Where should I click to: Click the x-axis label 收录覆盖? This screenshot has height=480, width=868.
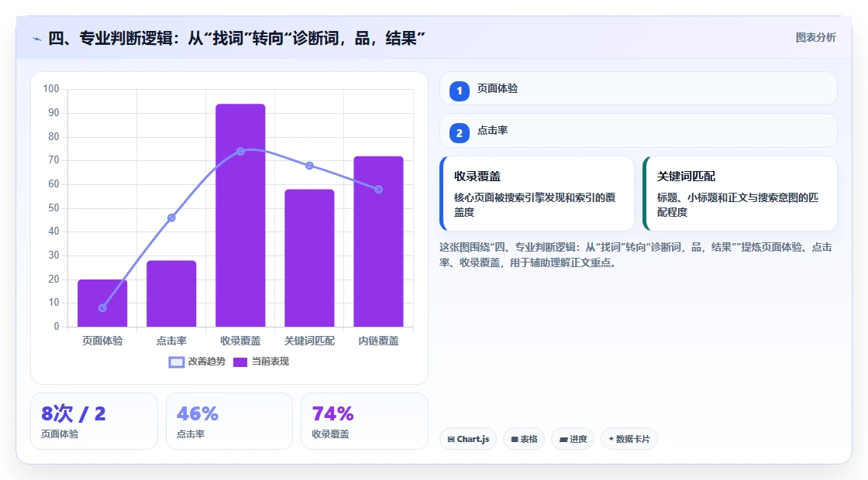(x=240, y=341)
